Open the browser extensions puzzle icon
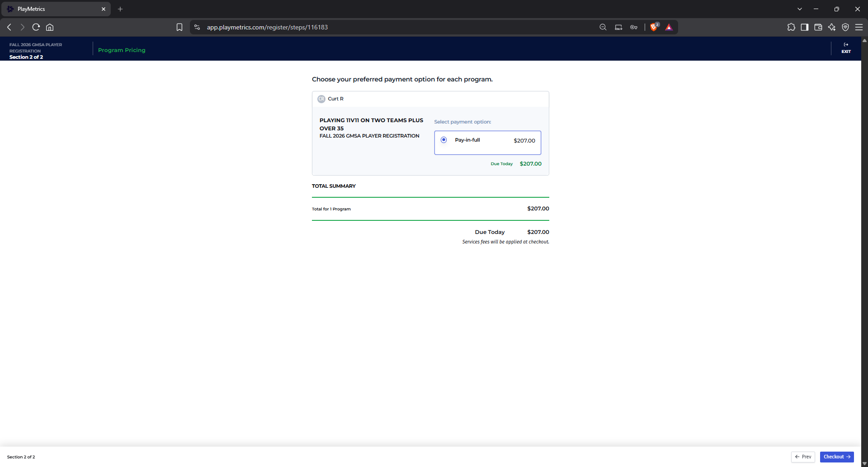 pyautogui.click(x=791, y=27)
